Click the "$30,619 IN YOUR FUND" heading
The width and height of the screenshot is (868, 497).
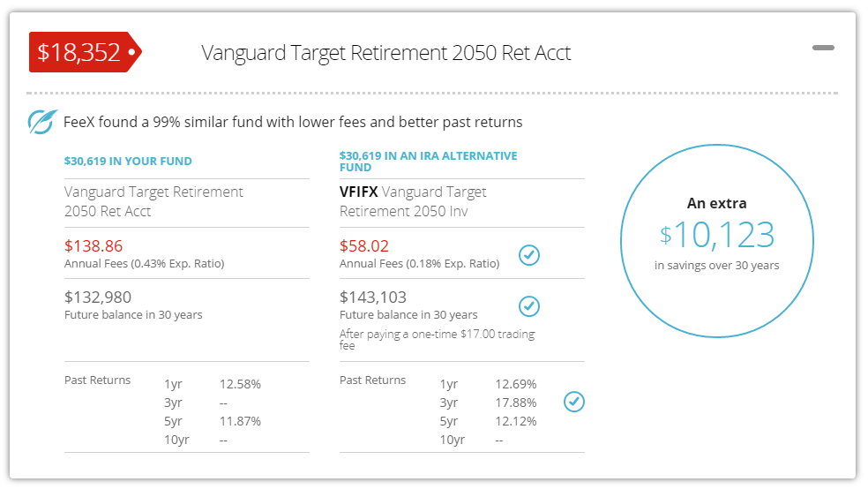128,162
